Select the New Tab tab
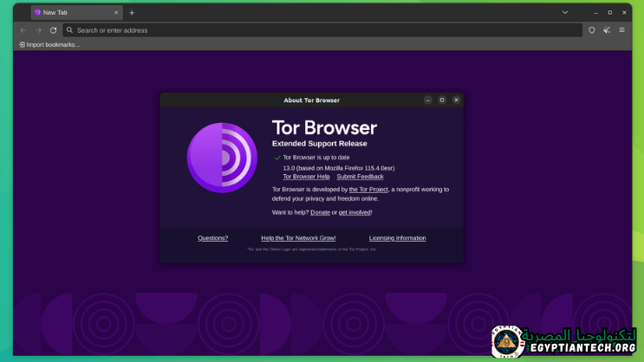Screen dimensions: 644x362 coord(69,13)
